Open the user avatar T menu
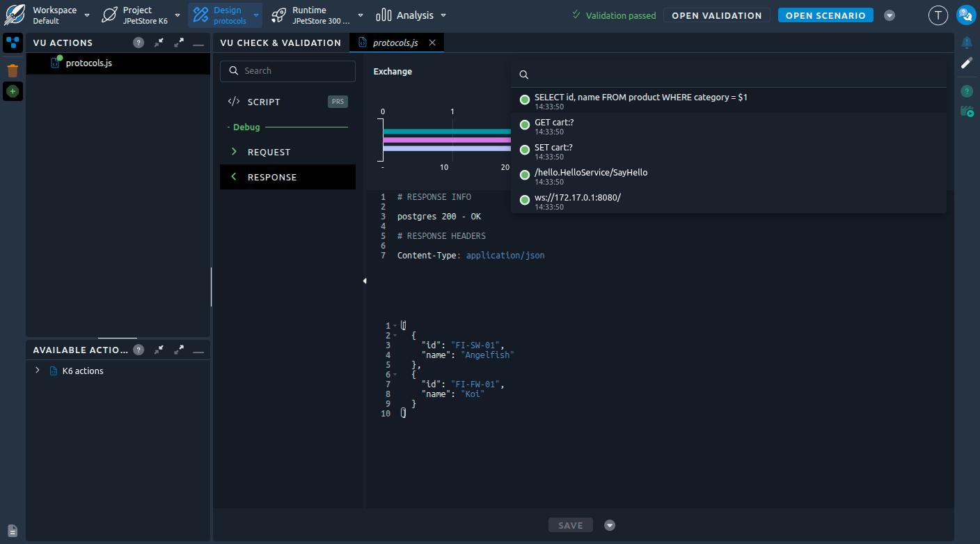Image resolution: width=980 pixels, height=544 pixels. click(938, 15)
